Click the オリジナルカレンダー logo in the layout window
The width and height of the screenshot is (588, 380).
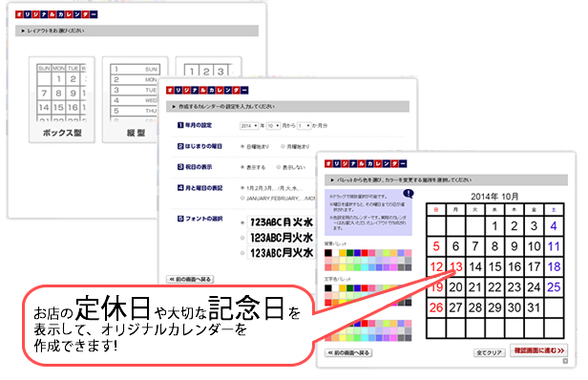point(56,14)
